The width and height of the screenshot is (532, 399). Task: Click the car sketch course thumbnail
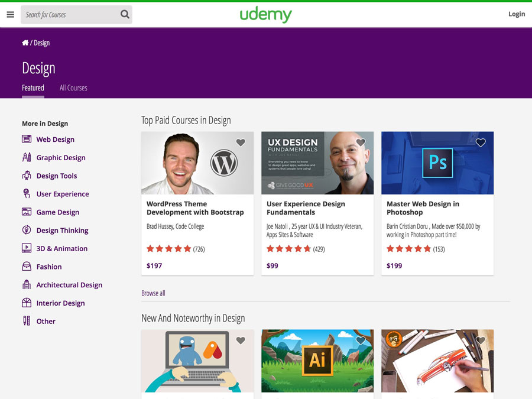point(437,361)
